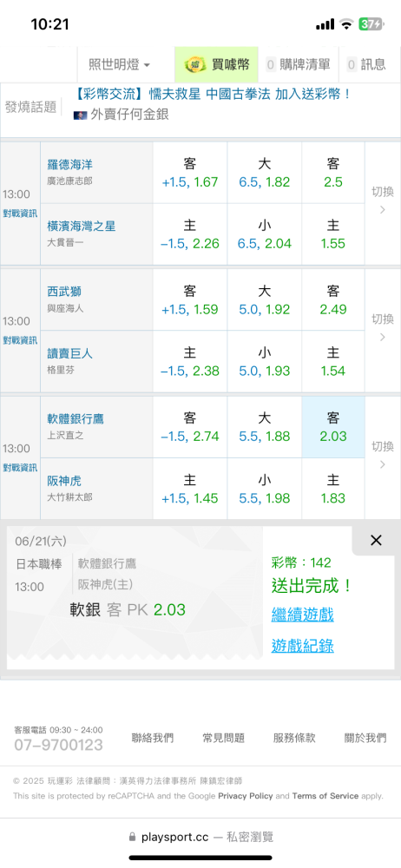Open the 遊戲紀錄 link
The image size is (401, 868).
point(302,646)
